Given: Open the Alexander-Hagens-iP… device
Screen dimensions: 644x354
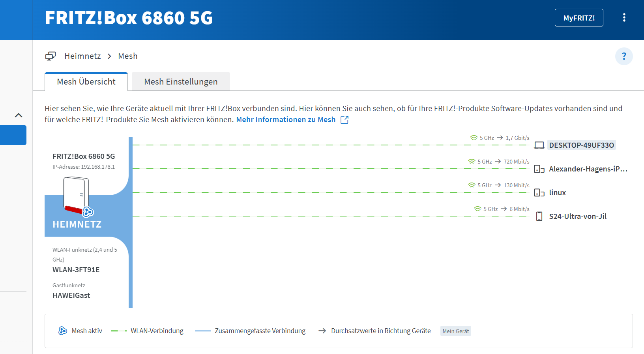Looking at the screenshot, I should click(588, 169).
